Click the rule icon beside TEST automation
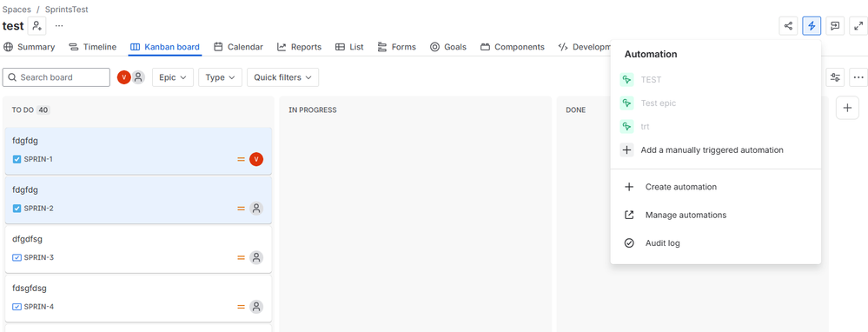868x332 pixels. (626, 80)
